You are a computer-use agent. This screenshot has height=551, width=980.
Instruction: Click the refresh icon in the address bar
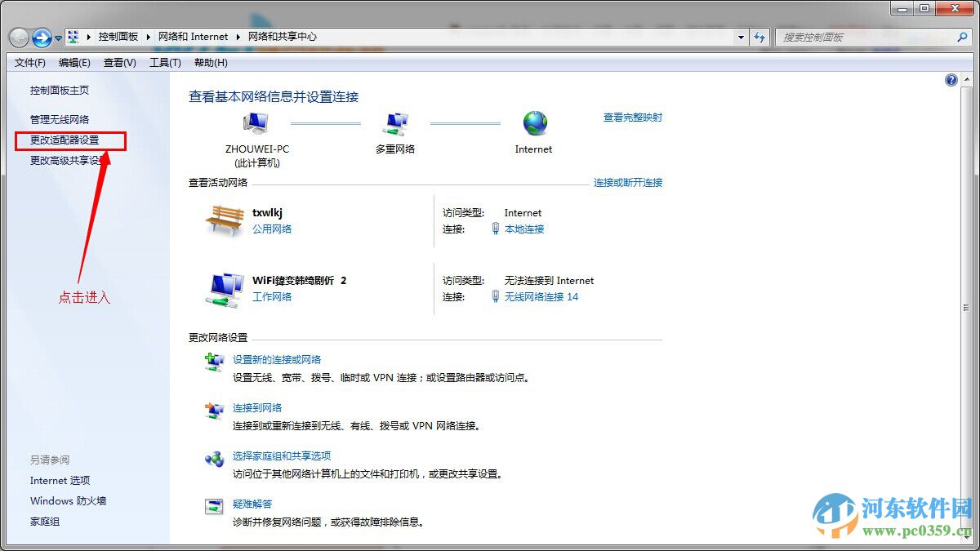(759, 37)
